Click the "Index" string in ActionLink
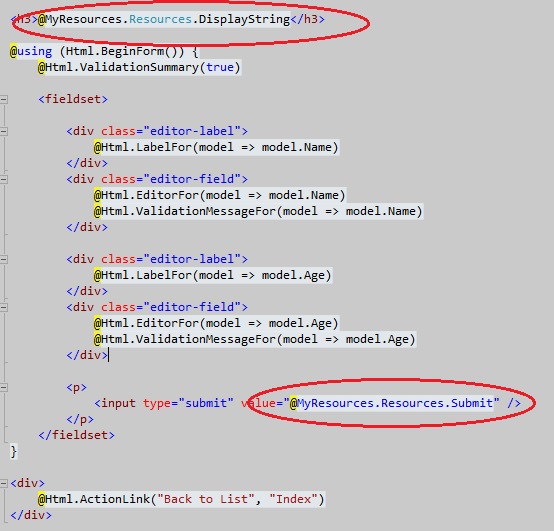554x531 pixels. point(293,499)
